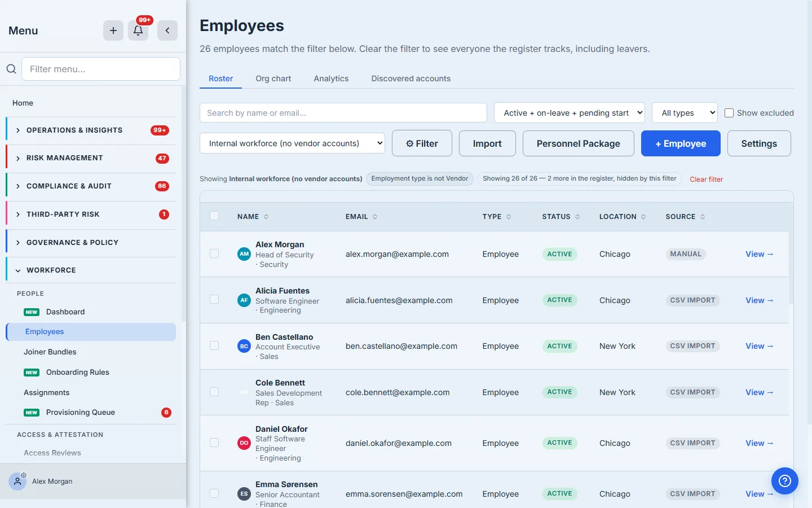Click Alicia Fuentes' AF avatar
Image resolution: width=812 pixels, height=508 pixels.
tap(244, 300)
